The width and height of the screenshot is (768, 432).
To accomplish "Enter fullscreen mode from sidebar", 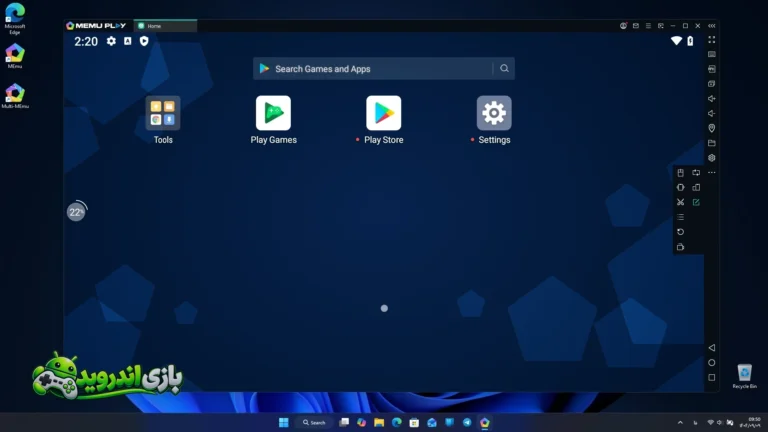I will (712, 40).
